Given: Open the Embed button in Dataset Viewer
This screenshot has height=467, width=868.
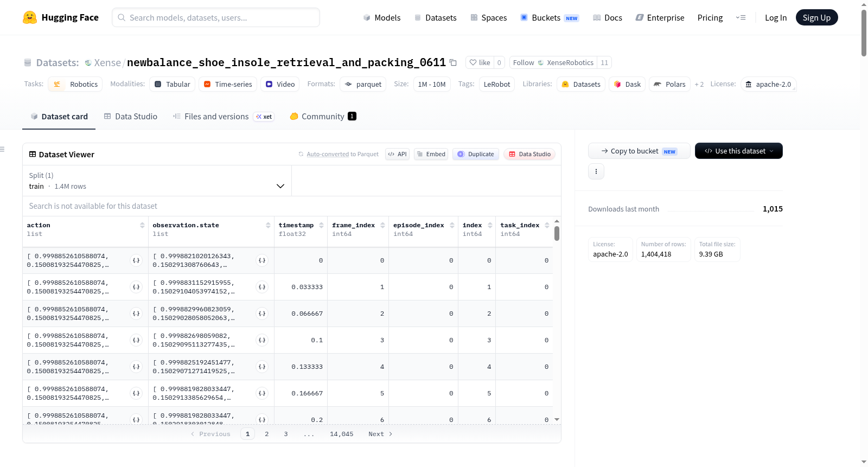Looking at the screenshot, I should 431,154.
